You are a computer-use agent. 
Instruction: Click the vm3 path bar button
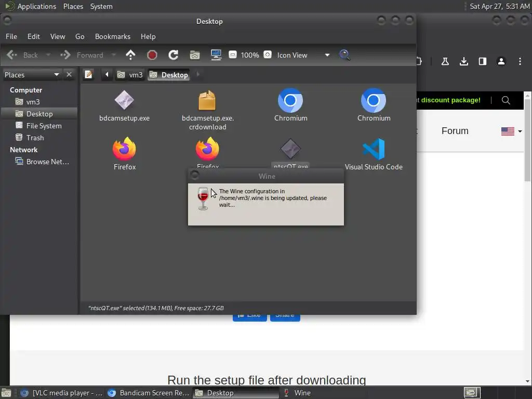click(130, 75)
